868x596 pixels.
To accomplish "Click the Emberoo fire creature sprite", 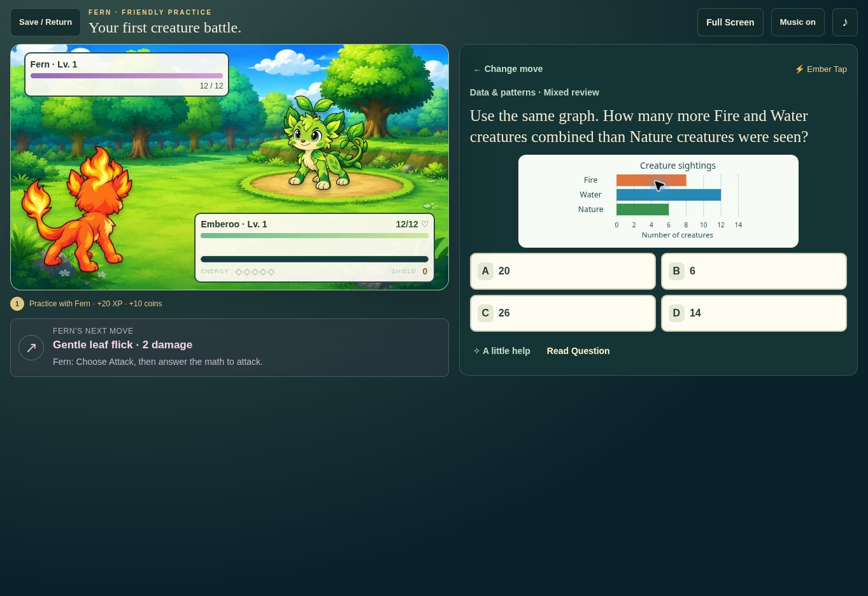I will (76, 210).
